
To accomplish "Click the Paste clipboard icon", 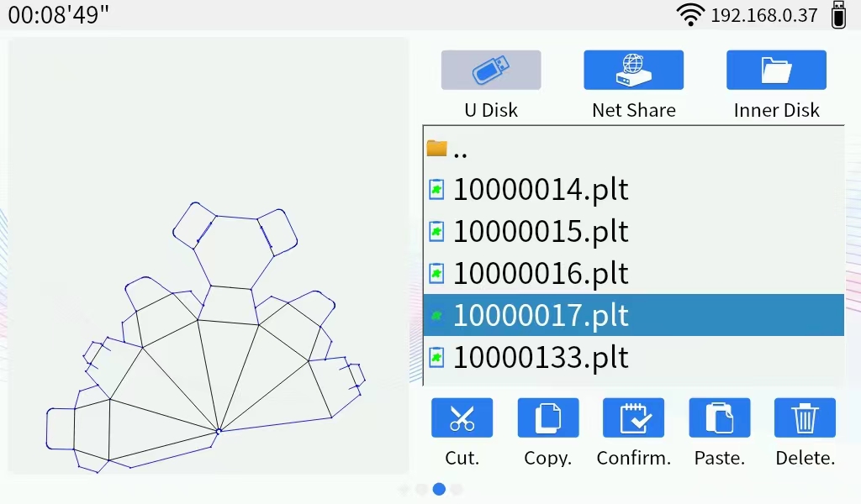I will [719, 418].
